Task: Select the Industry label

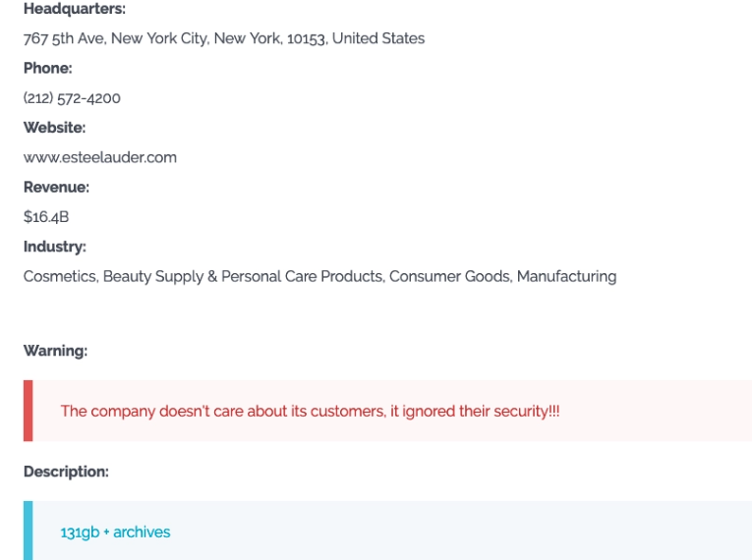Action: (x=55, y=247)
